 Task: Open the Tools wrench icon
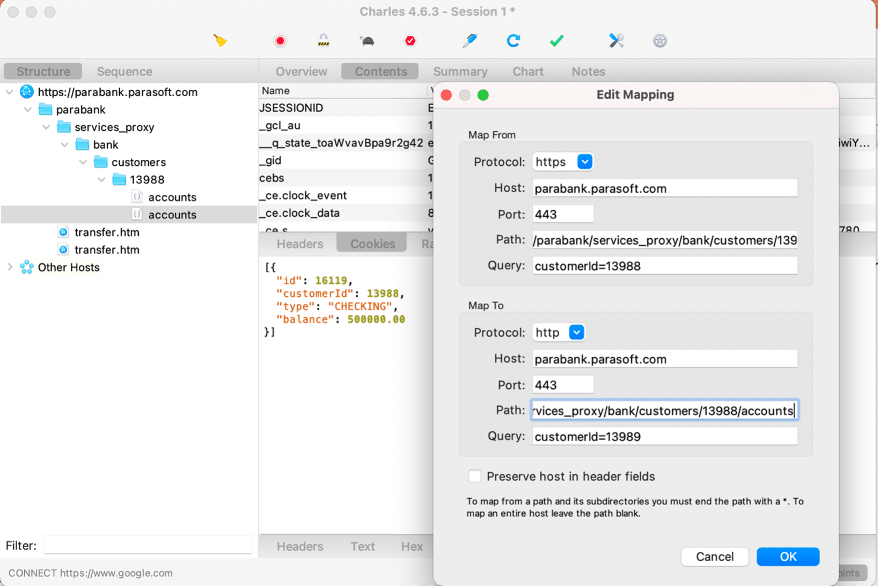tap(617, 41)
